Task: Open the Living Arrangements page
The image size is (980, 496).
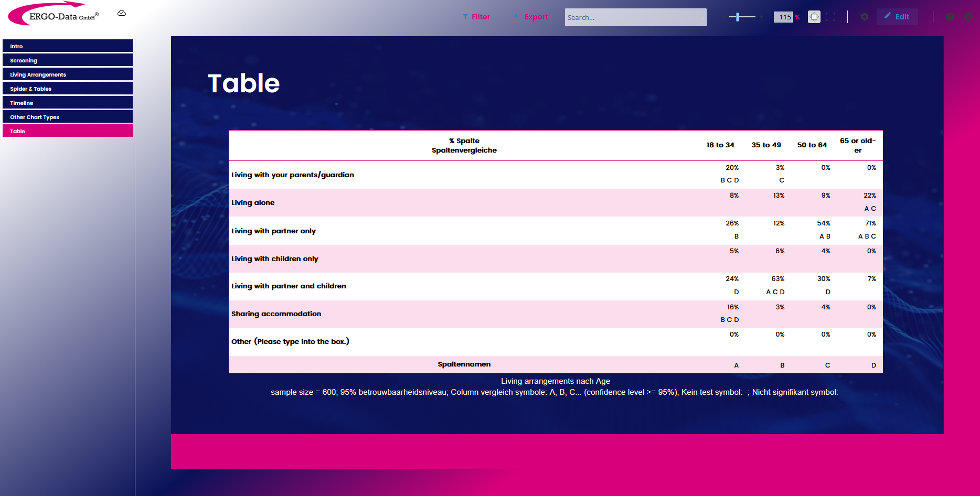Action: [x=68, y=74]
